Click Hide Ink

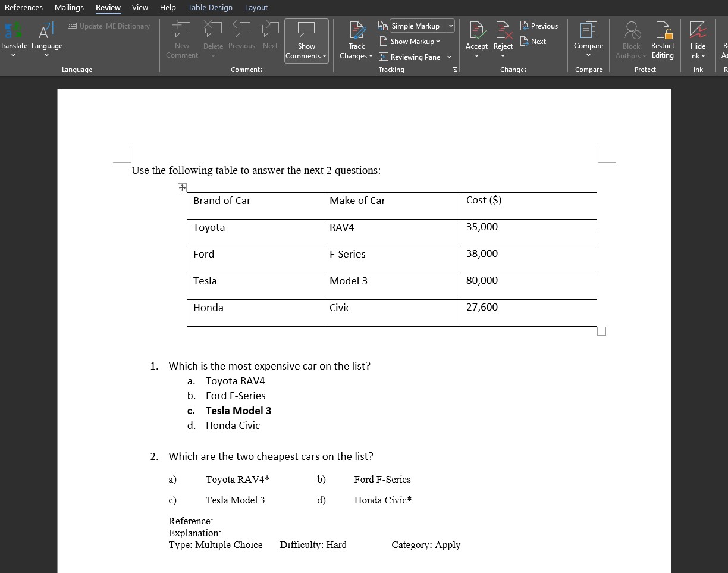pos(698,39)
